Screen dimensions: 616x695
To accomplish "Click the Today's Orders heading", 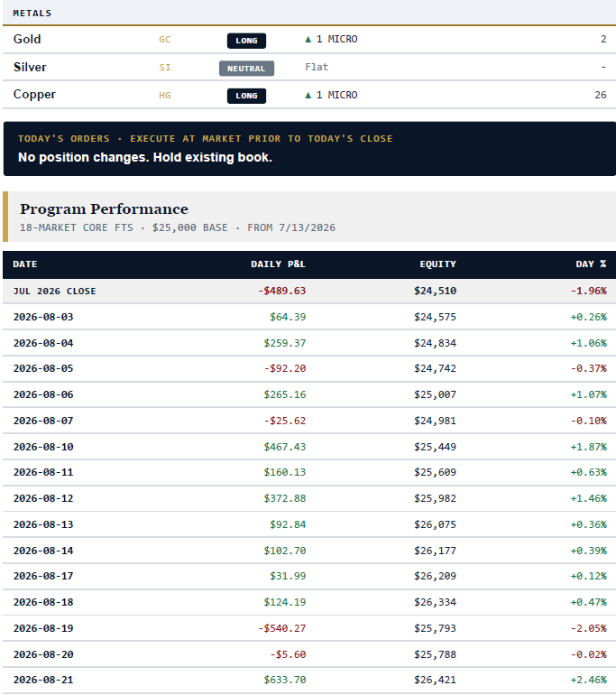I will point(205,138).
